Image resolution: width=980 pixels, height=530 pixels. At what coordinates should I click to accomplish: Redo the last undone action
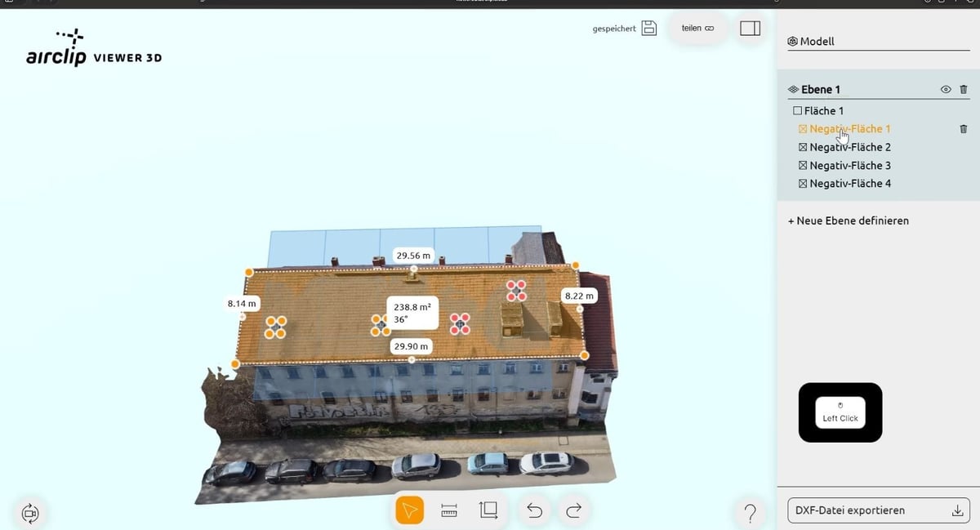(x=574, y=510)
